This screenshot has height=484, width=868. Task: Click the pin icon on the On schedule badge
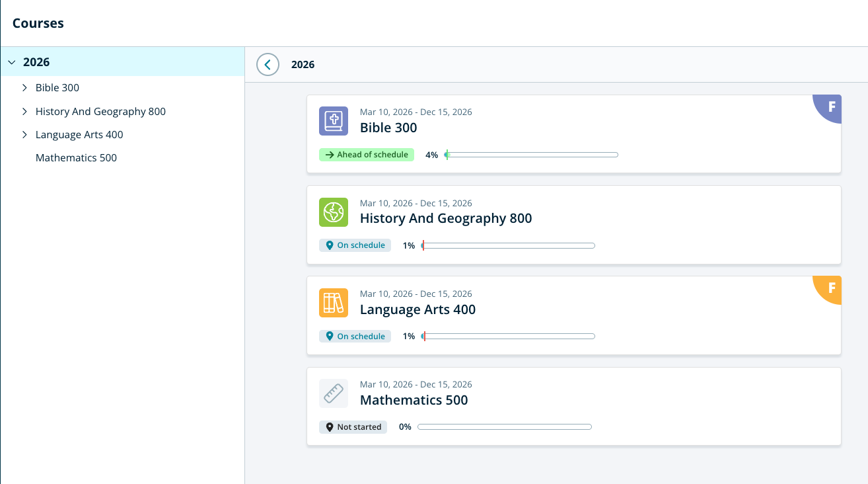coord(330,245)
